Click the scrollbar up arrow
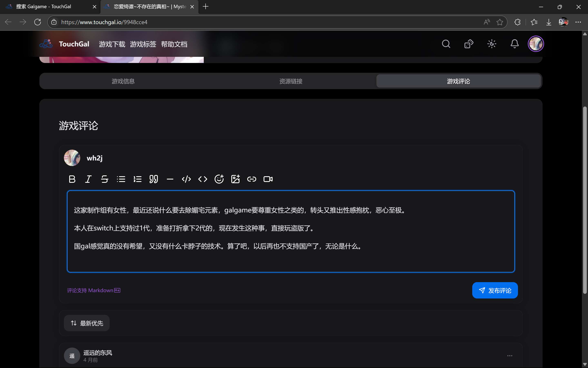Screen dimensions: 588x368 [x=585, y=34]
